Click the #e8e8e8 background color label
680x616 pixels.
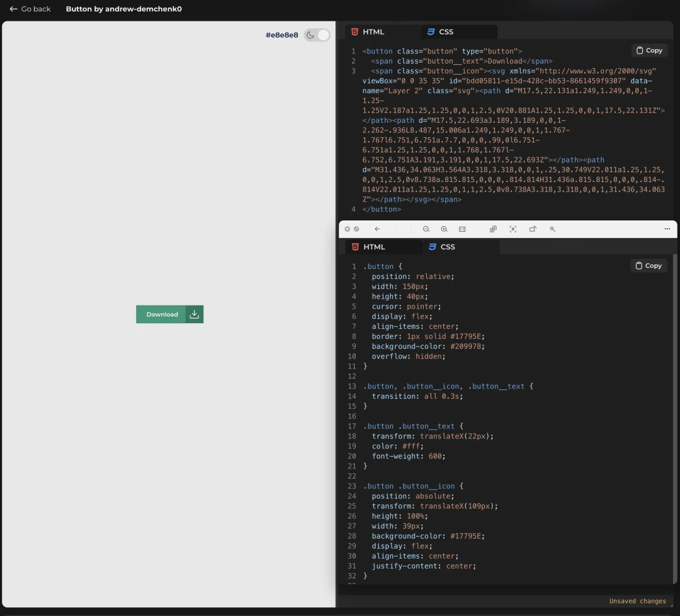click(x=281, y=35)
